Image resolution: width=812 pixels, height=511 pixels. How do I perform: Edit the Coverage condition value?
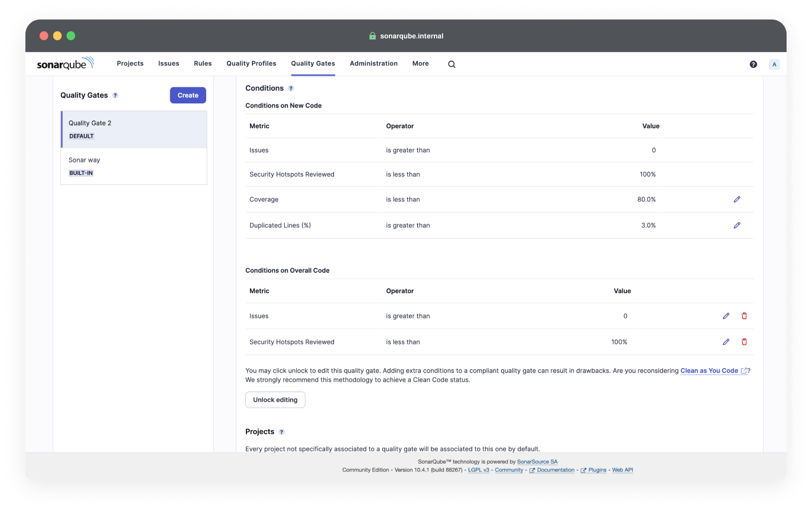[737, 199]
